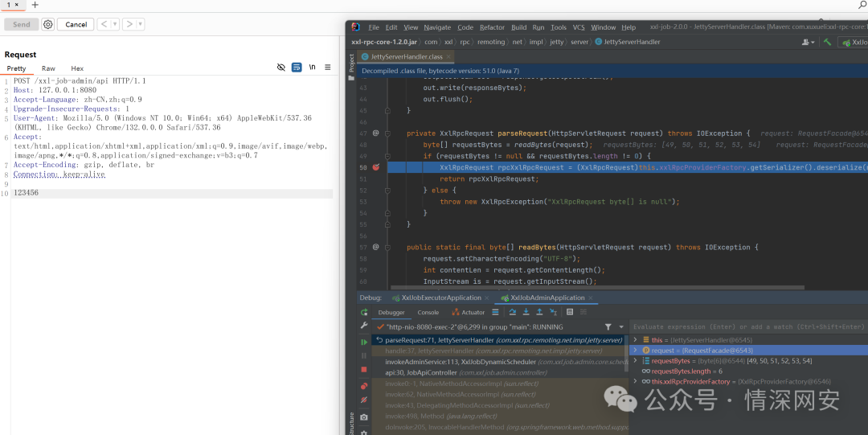The height and width of the screenshot is (435, 868).
Task: Close the JettyServerHandler.class editor tab
Action: (x=448, y=56)
